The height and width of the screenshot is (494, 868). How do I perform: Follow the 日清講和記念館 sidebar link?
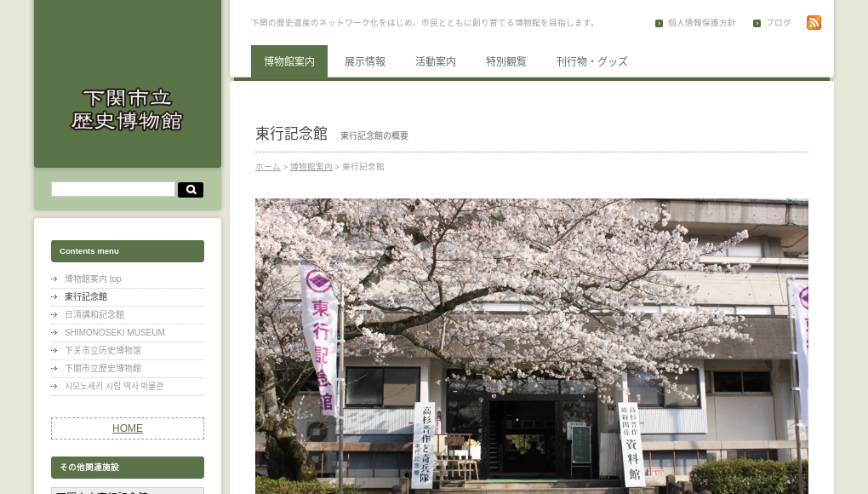click(x=94, y=314)
